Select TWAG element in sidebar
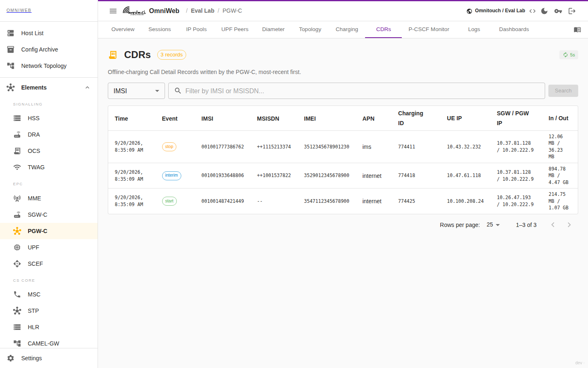This screenshot has width=588, height=368. [49, 167]
